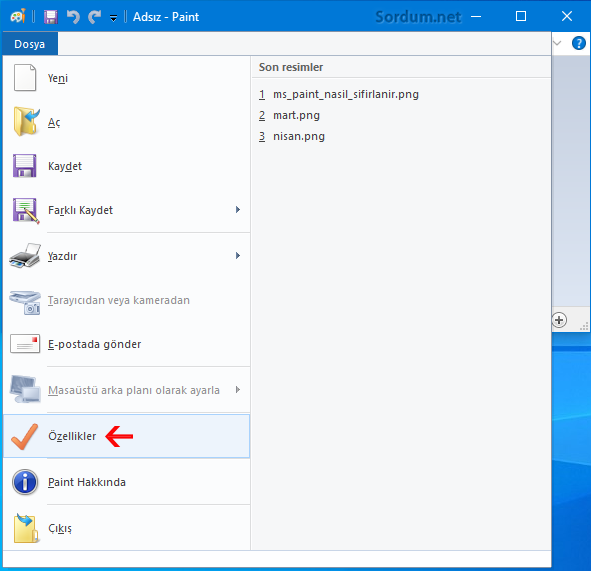The height and width of the screenshot is (571, 591).
Task: Click the Undo arrow in title bar
Action: pyautogui.click(x=73, y=17)
